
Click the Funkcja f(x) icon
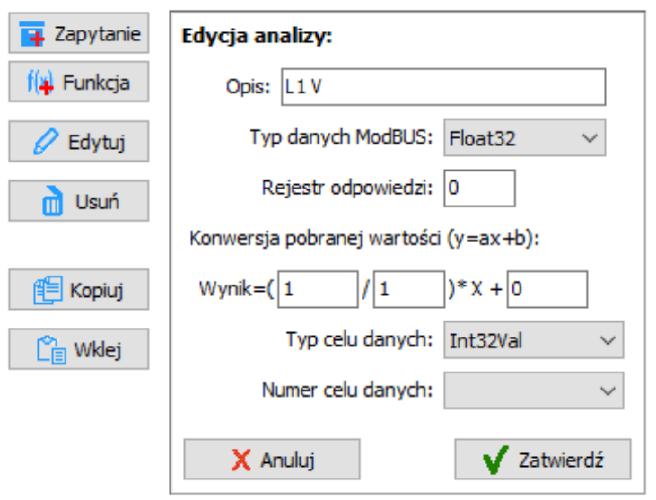[x=40, y=82]
